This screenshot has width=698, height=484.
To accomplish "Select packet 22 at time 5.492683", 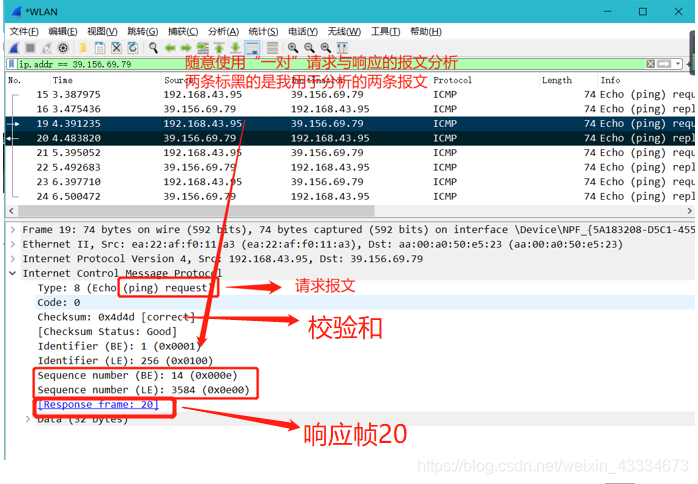I will 349,167.
